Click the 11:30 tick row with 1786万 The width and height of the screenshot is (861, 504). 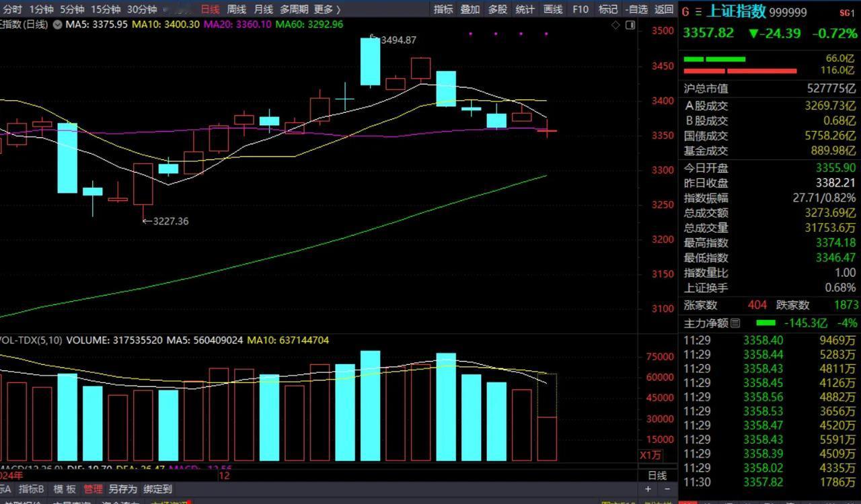[770, 482]
